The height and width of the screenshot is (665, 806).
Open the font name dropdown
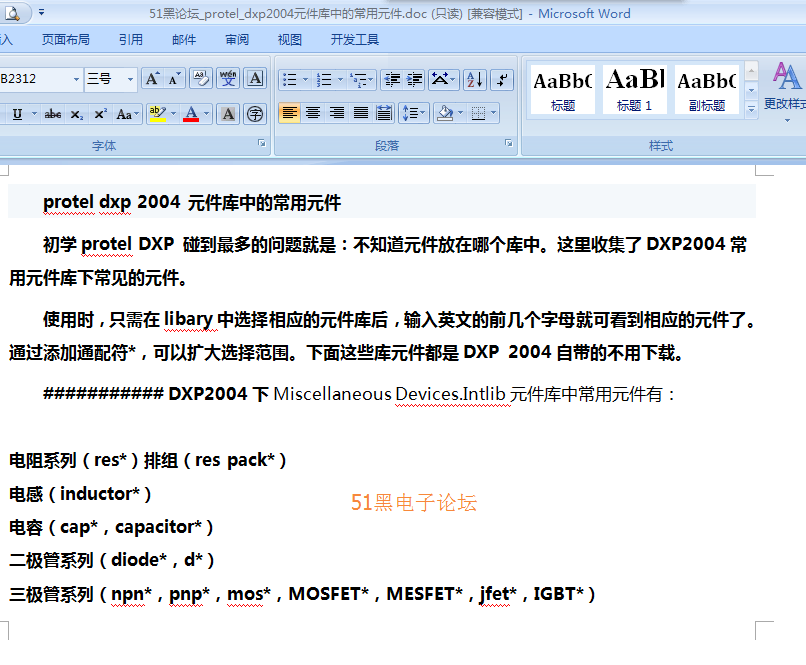click(76, 79)
